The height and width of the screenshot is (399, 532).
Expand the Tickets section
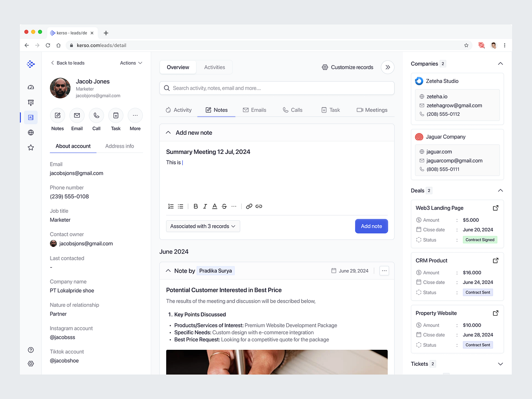500,364
